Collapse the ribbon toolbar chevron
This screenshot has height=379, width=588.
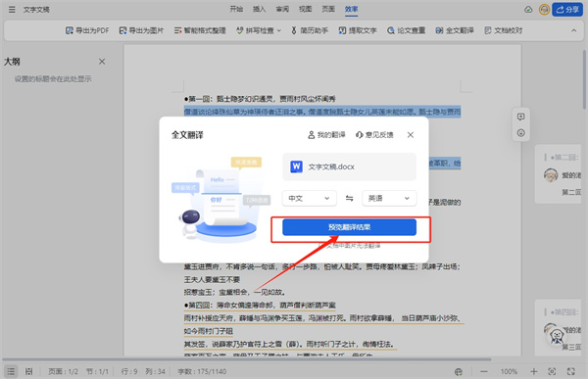573,30
